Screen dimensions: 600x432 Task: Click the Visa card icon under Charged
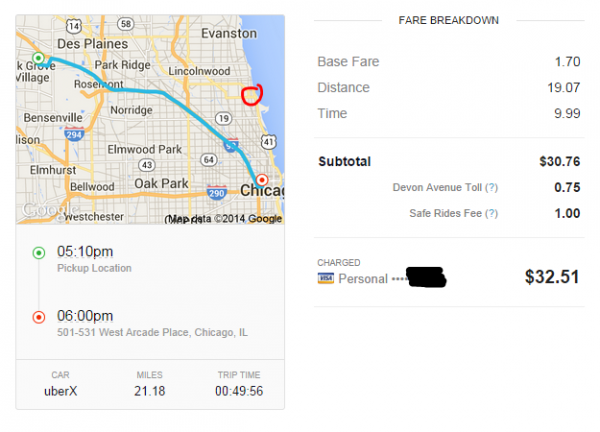(x=325, y=278)
